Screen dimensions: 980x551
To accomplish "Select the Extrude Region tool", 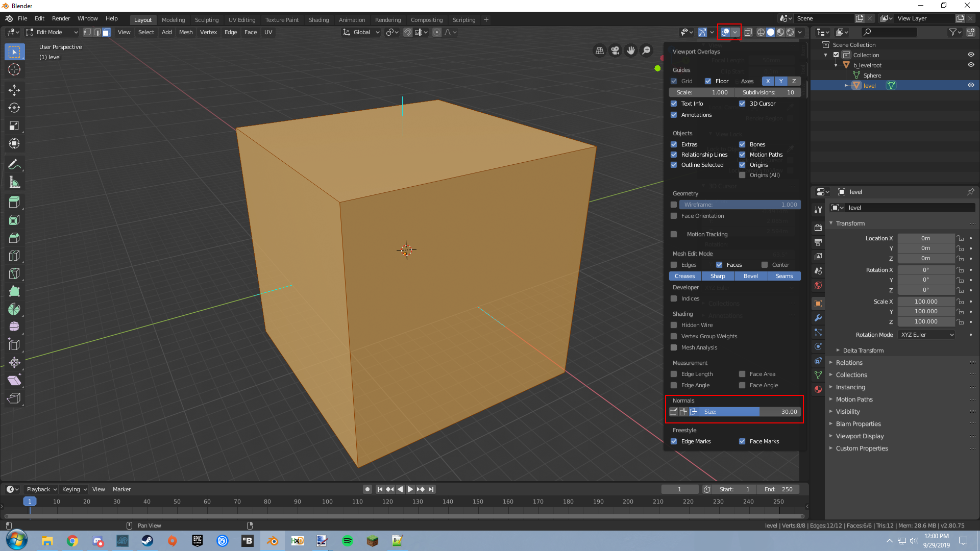I will click(x=14, y=202).
